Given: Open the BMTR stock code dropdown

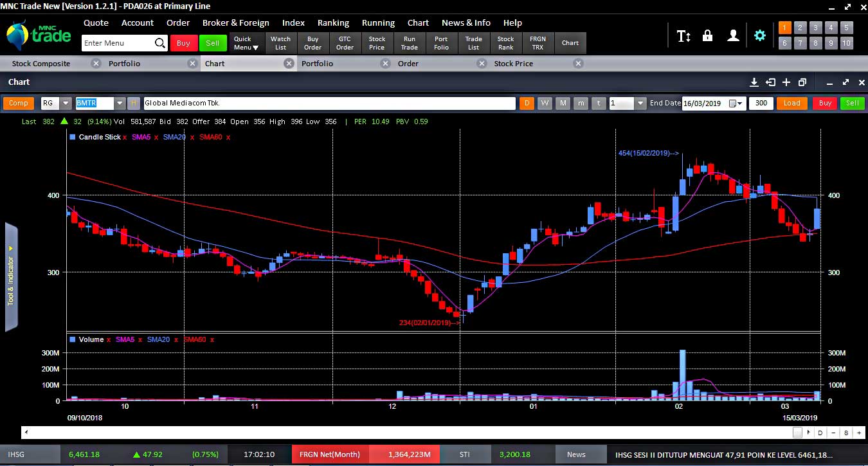Looking at the screenshot, I should pyautogui.click(x=120, y=103).
